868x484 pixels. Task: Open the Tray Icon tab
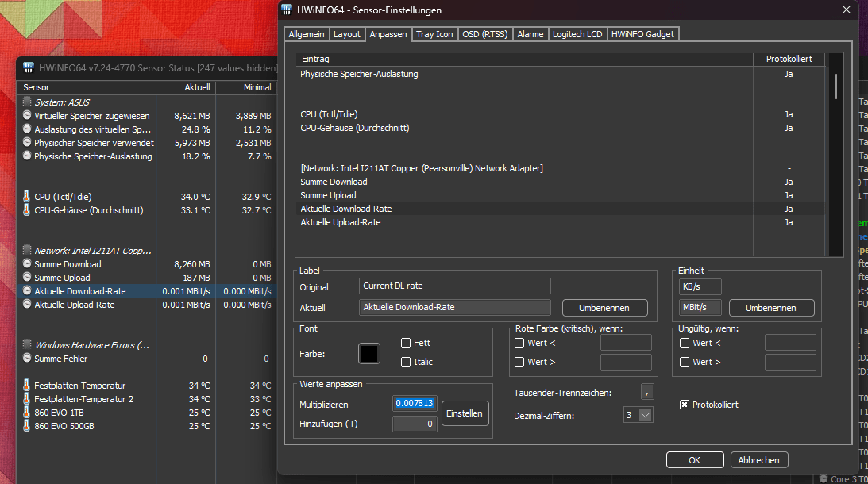point(434,34)
